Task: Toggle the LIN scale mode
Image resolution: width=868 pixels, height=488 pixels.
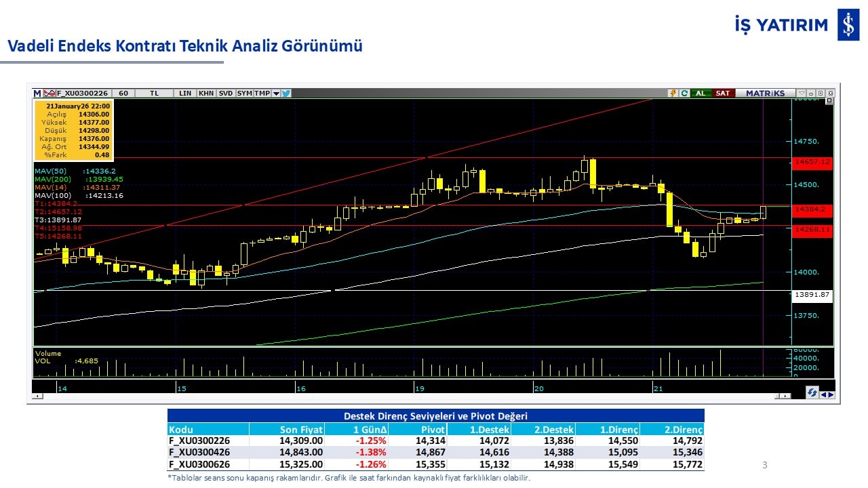Action: 185,94
